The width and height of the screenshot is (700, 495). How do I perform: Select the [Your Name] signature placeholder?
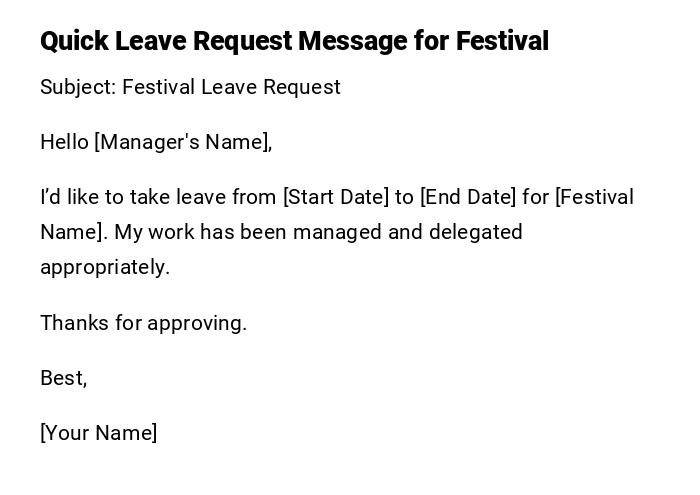(98, 433)
